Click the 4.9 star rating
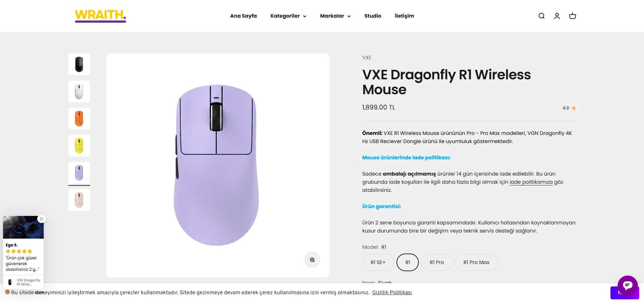 569,108
